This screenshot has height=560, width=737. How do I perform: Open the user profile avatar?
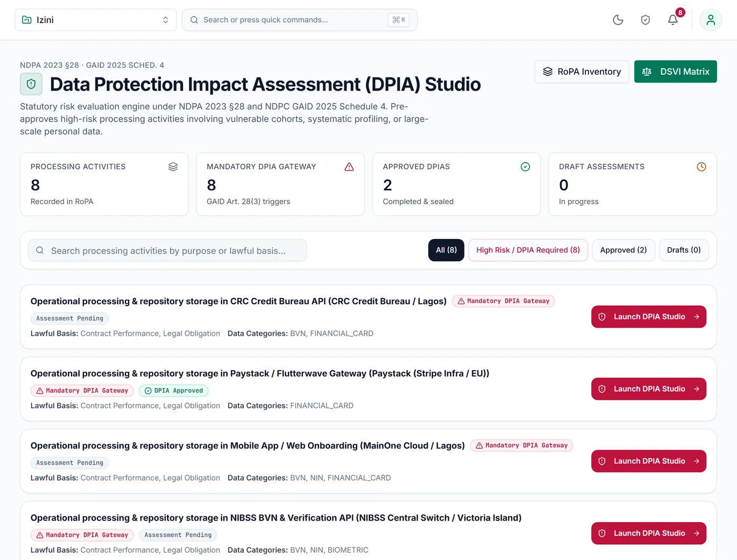pos(711,20)
